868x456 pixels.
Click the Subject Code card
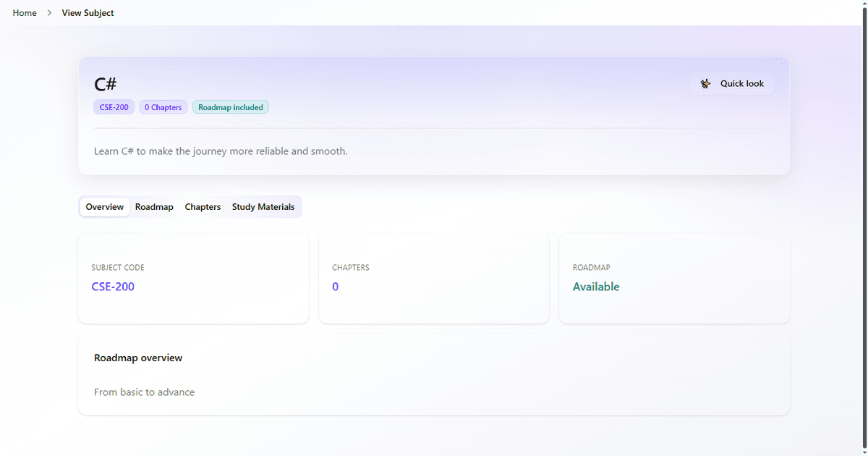[x=193, y=279]
